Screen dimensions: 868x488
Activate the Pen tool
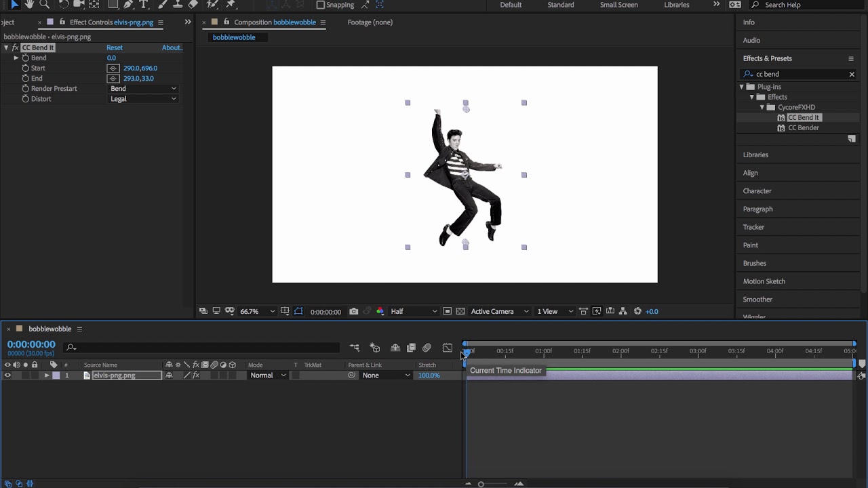pos(129,4)
